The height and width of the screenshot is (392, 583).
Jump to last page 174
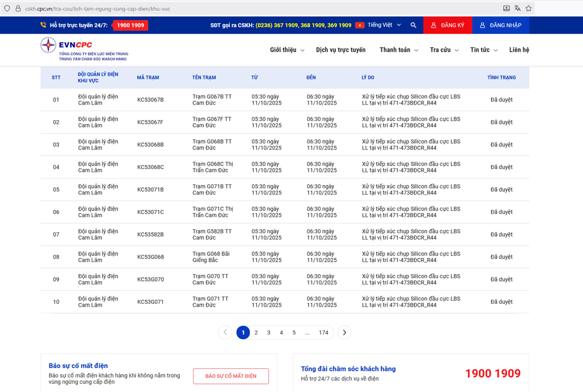[x=323, y=332]
